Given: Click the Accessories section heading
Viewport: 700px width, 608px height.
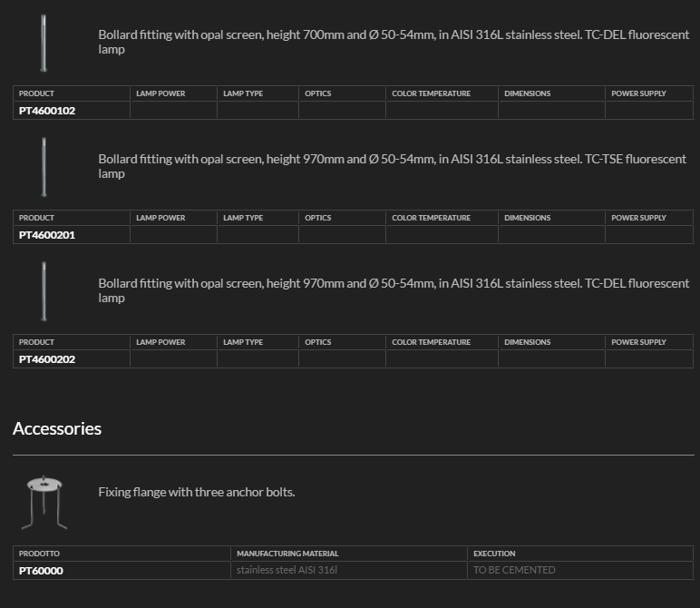Looking at the screenshot, I should [57, 428].
